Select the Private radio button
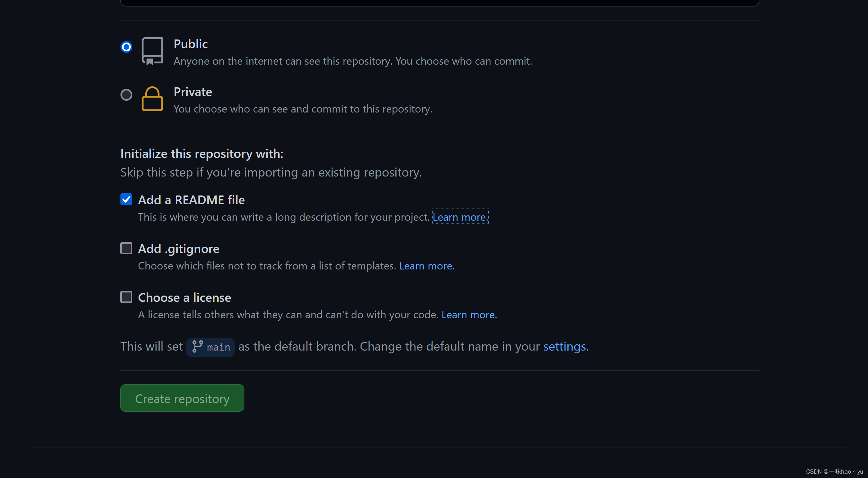 (126, 95)
